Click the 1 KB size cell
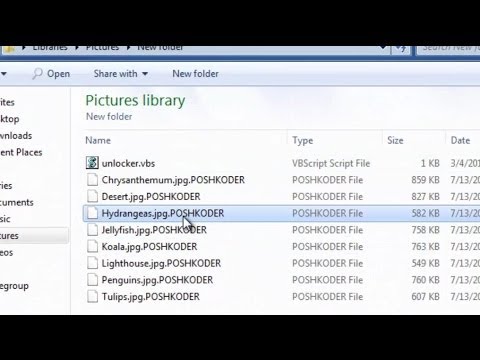480x360 pixels. [x=430, y=163]
